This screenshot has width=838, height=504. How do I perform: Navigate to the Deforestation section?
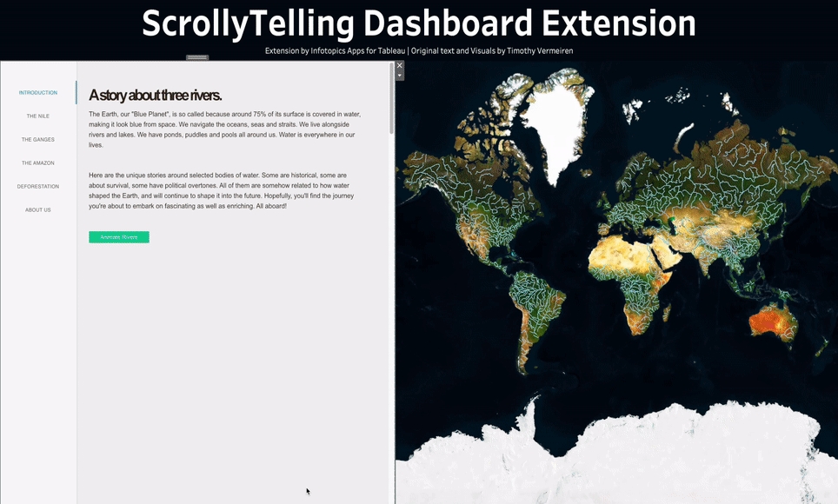38,186
